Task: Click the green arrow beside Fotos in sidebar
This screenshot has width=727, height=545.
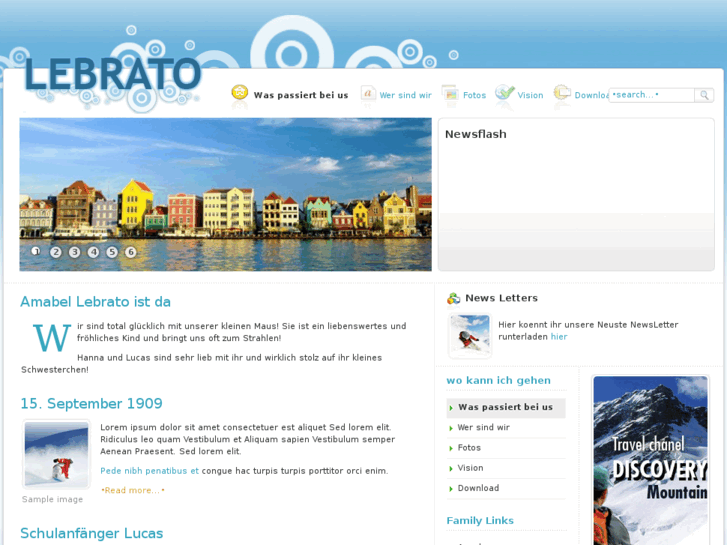Action: (451, 449)
